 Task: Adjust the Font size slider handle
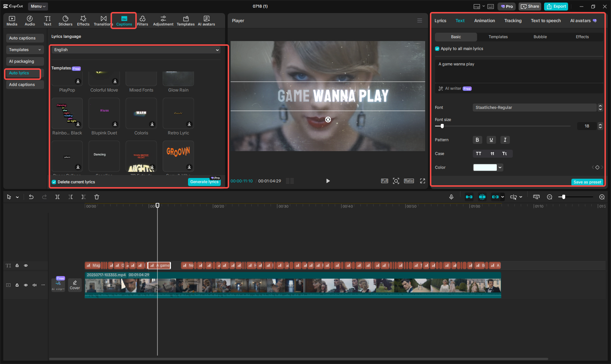point(442,126)
